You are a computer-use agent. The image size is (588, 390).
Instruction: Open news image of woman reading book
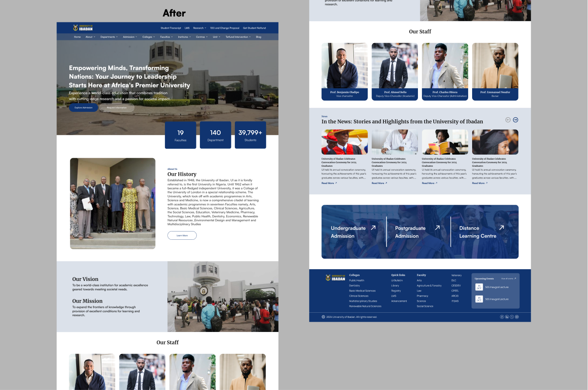(445, 142)
